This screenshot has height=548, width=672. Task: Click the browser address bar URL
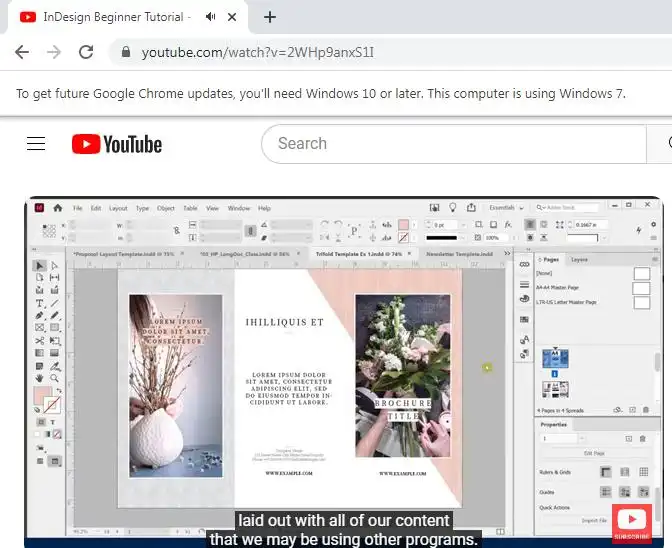coord(258,52)
